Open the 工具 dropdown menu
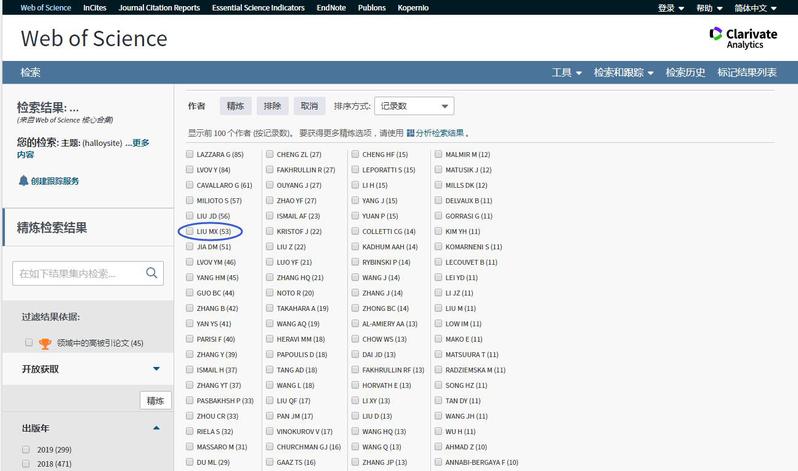The width and height of the screenshot is (798, 471). click(566, 73)
